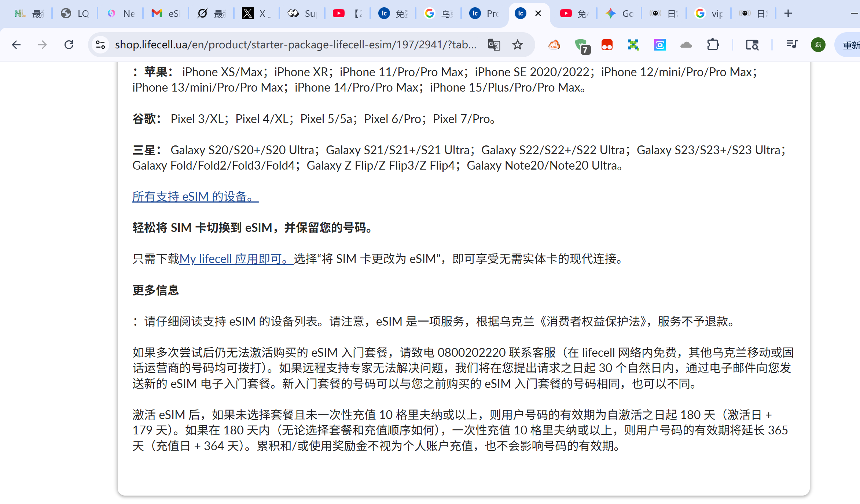Switch to the YouTube tab titled 【
Screen dimensions: 860x504
[347, 14]
